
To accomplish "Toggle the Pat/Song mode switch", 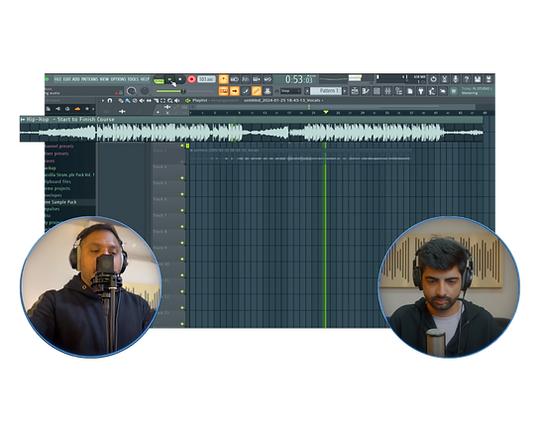I will (x=159, y=81).
